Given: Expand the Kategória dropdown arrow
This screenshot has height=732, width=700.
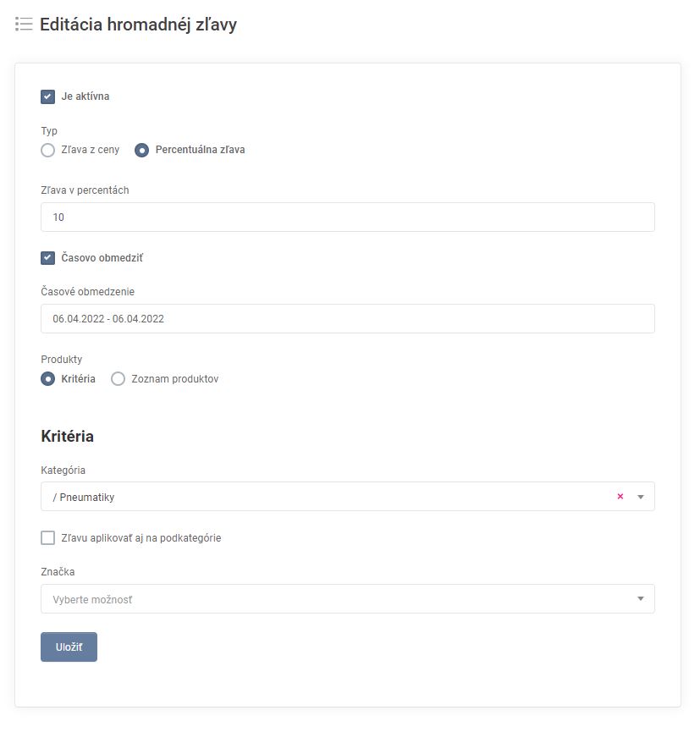Looking at the screenshot, I should point(641,497).
